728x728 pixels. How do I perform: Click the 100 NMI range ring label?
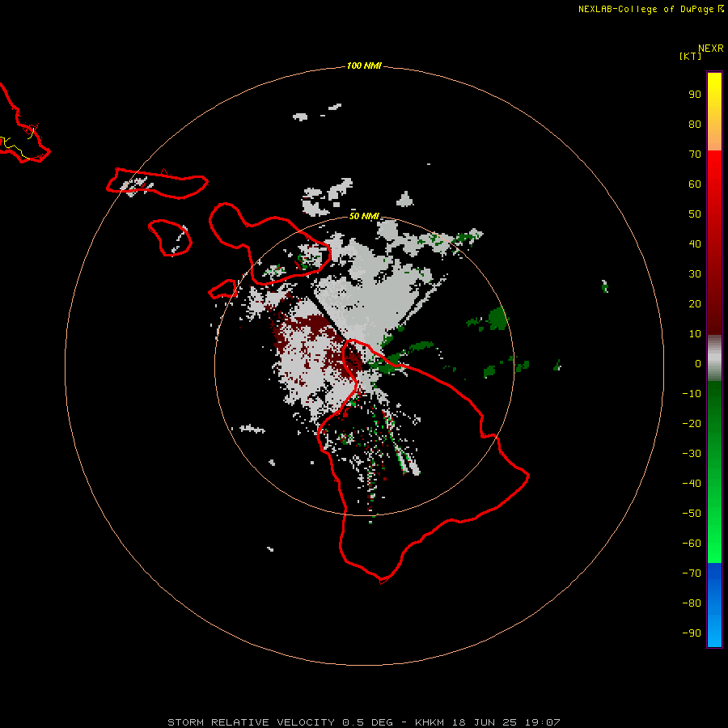pyautogui.click(x=363, y=66)
